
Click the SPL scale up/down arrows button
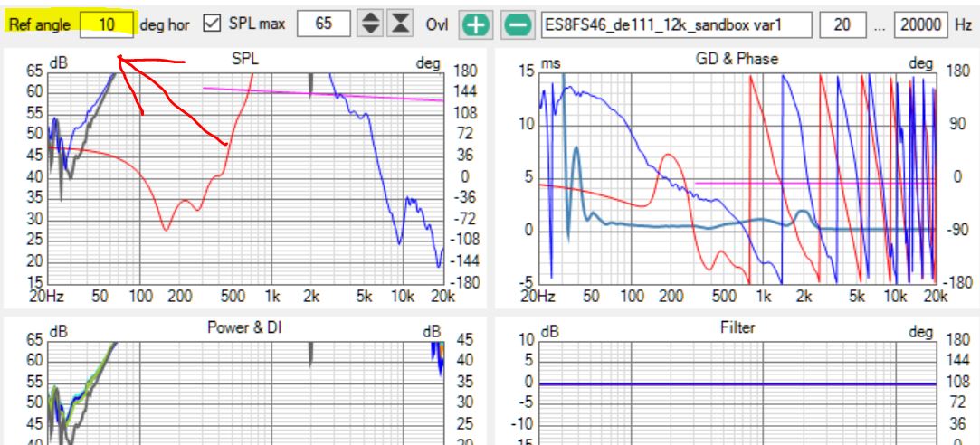tap(371, 24)
